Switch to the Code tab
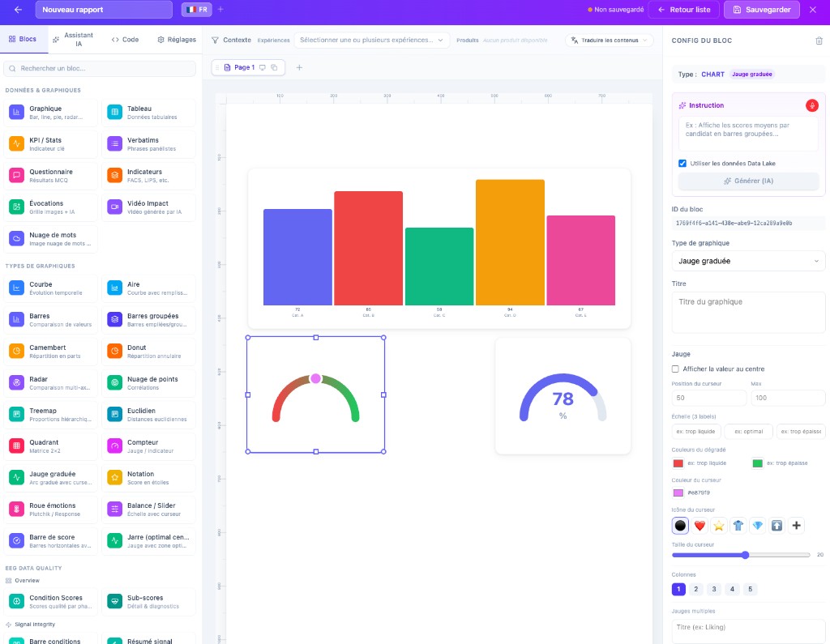 click(x=127, y=38)
